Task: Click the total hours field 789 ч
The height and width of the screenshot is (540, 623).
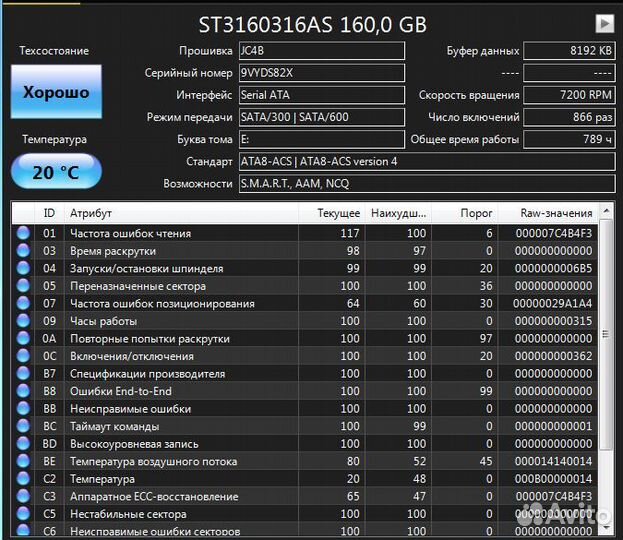Action: [569, 139]
